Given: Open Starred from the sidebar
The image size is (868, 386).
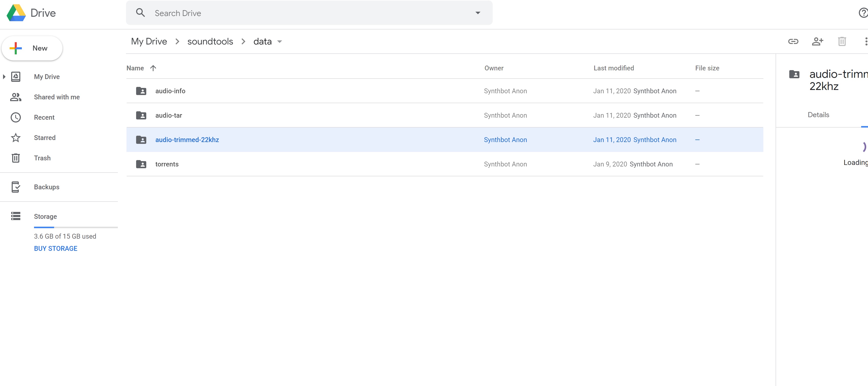Looking at the screenshot, I should [x=44, y=137].
